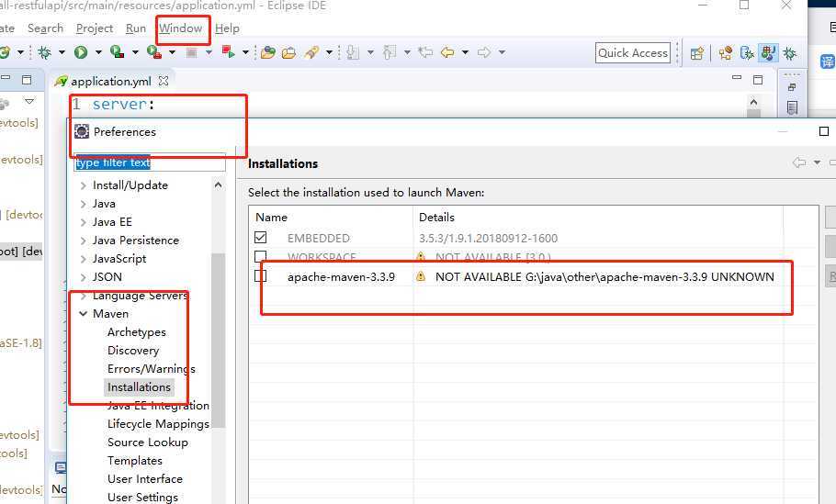Close the application.yml editor tab
Image resolution: width=836 pixels, height=504 pixels.
tap(164, 81)
